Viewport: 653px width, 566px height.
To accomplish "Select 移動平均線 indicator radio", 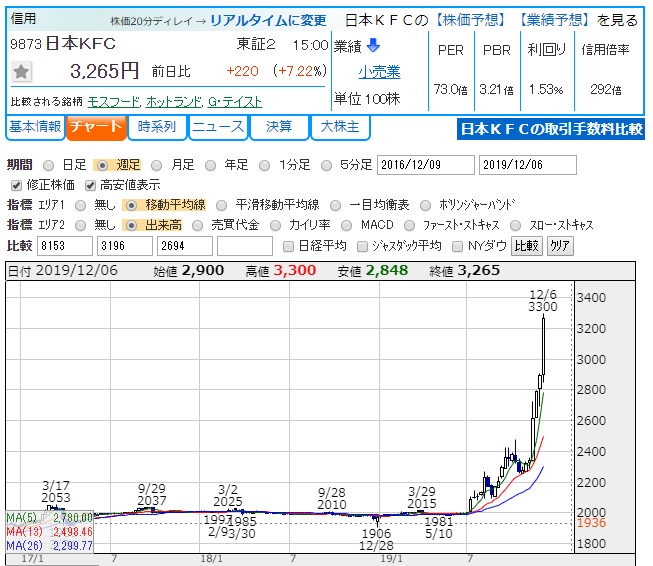I will [x=131, y=205].
